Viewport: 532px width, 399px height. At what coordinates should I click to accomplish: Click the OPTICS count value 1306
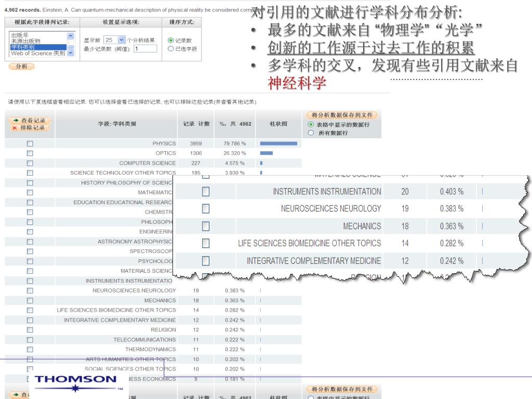point(196,153)
